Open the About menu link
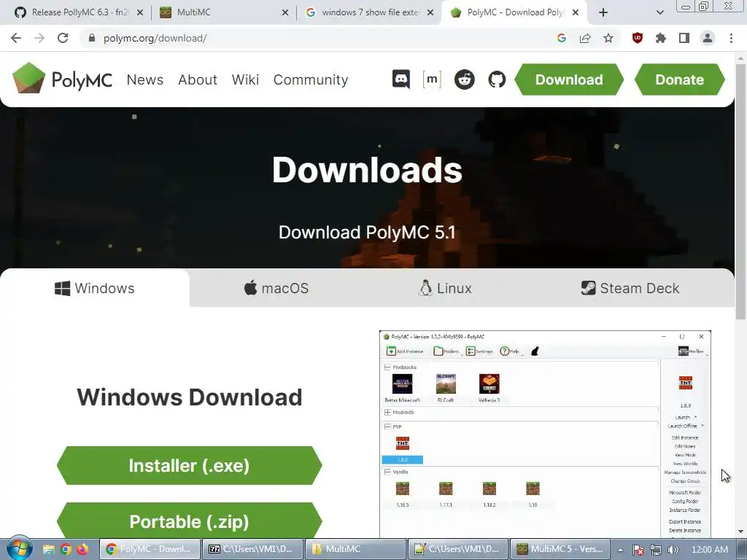Screen dimensions: 747x560 [x=198, y=79]
